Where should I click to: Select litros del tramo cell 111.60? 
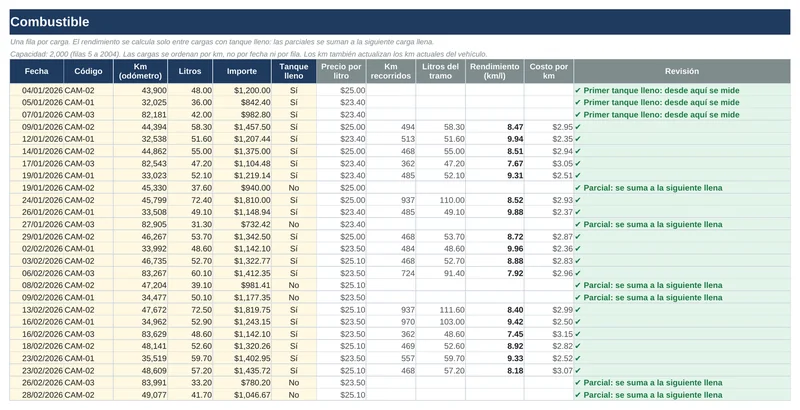pyautogui.click(x=440, y=310)
